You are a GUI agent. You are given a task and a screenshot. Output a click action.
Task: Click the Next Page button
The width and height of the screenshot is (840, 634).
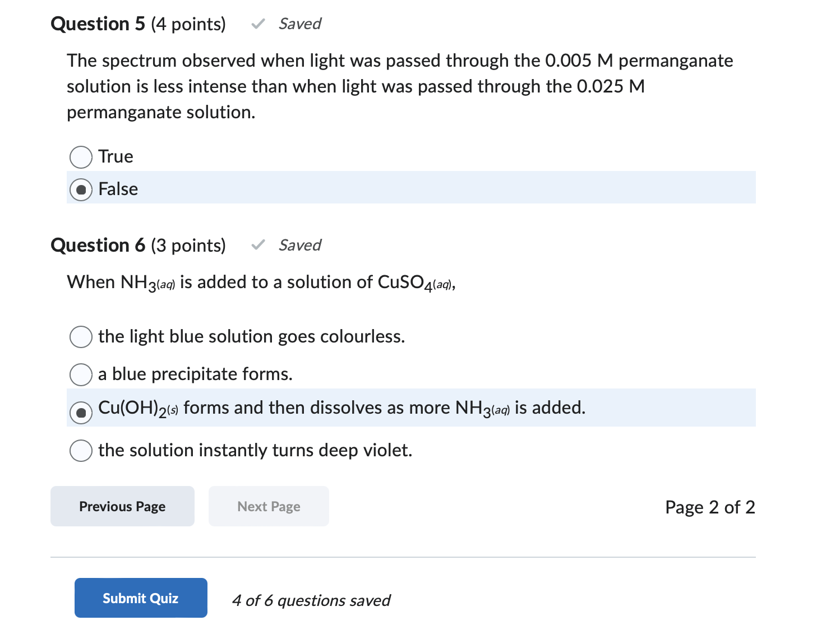click(x=269, y=506)
